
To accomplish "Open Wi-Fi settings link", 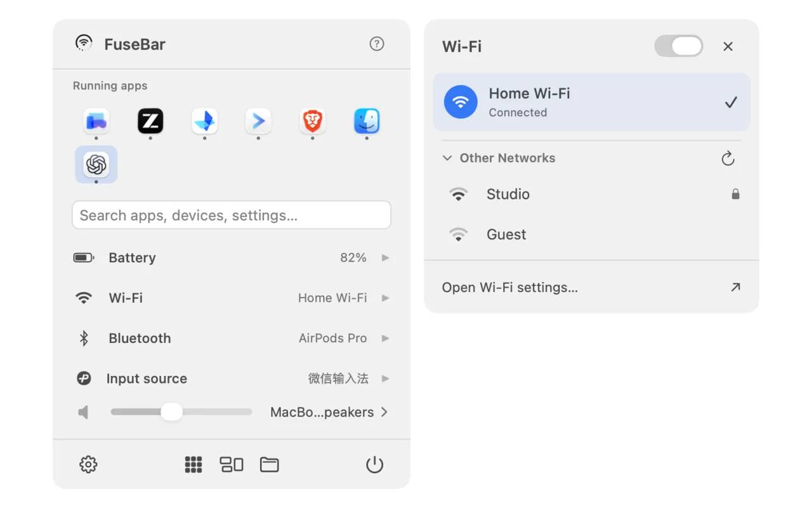I will coord(592,288).
